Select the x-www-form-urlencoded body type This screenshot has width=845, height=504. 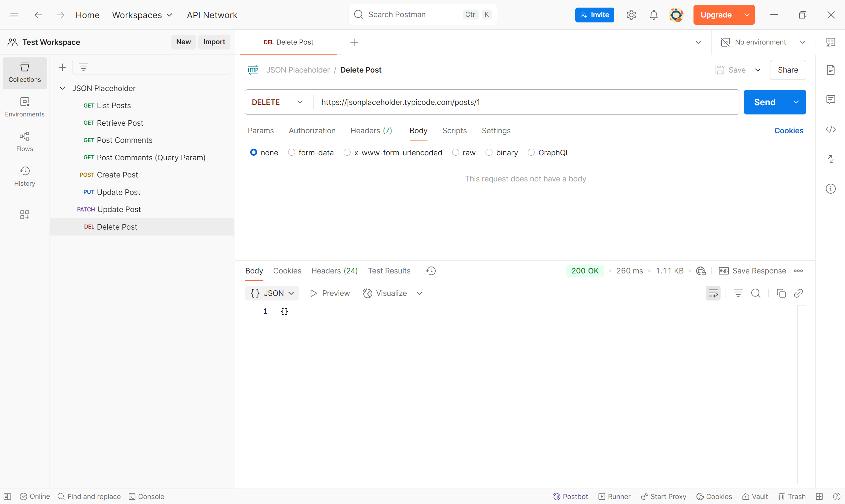pyautogui.click(x=347, y=152)
